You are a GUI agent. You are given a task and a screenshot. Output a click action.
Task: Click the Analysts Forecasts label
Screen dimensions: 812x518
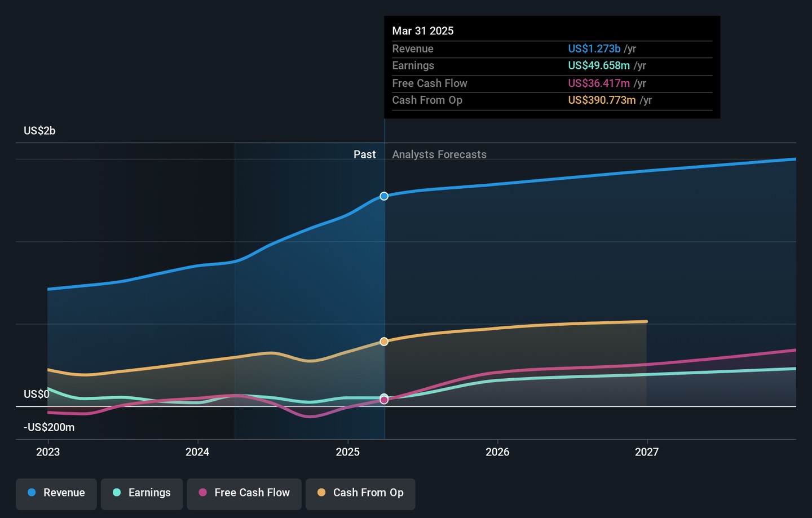pyautogui.click(x=439, y=154)
